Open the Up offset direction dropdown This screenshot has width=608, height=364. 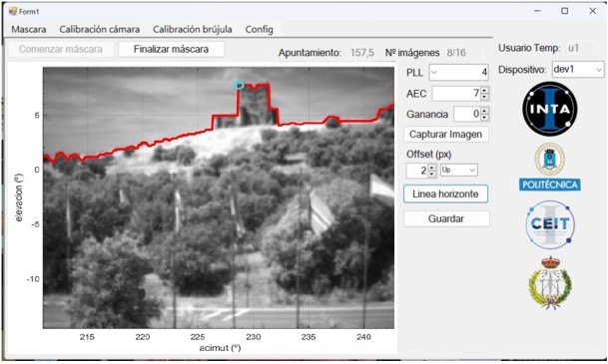point(458,170)
